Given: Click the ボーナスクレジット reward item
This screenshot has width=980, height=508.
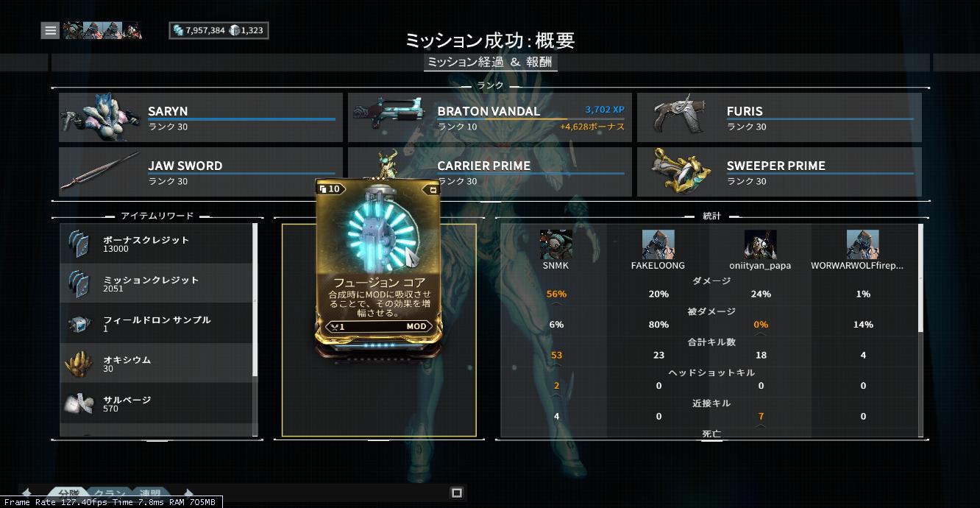Looking at the screenshot, I should 156,244.
